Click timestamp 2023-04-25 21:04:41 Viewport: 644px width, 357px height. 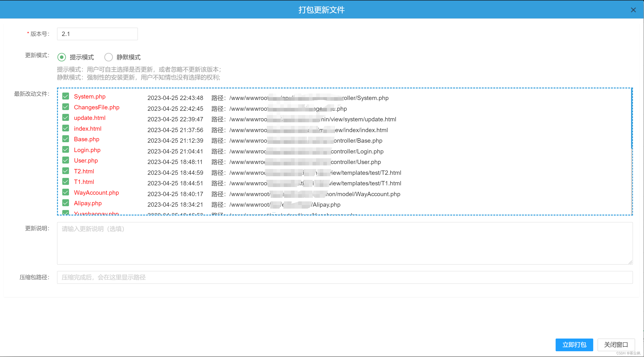(x=175, y=151)
